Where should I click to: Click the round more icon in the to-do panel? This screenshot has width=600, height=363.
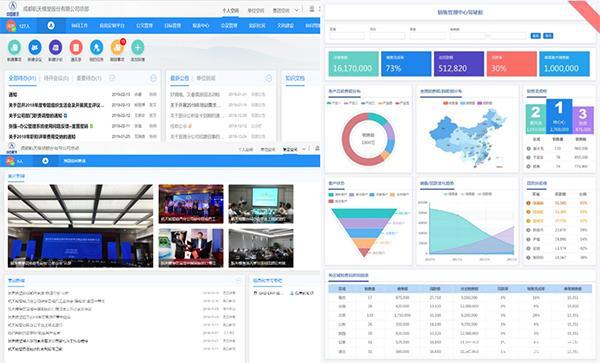[x=153, y=78]
